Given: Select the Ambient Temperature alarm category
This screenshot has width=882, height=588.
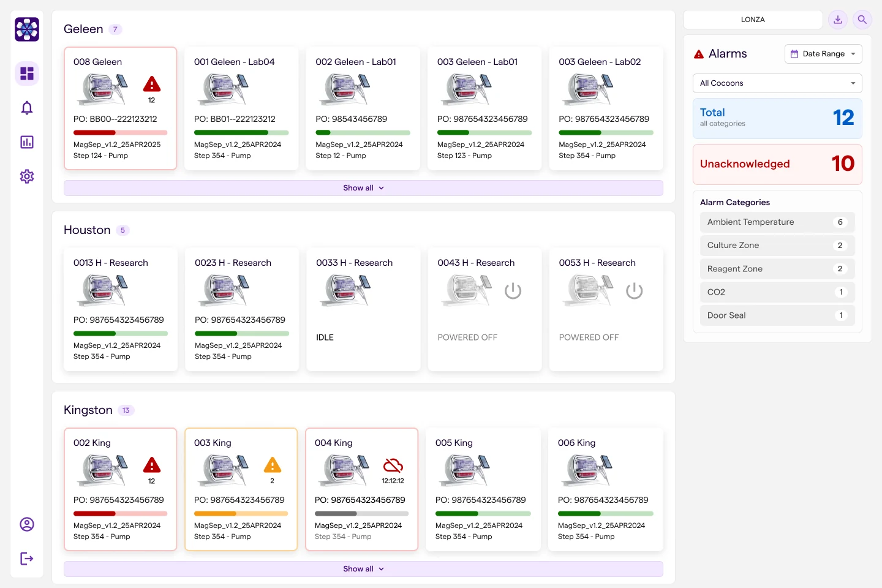Looking at the screenshot, I should [777, 222].
